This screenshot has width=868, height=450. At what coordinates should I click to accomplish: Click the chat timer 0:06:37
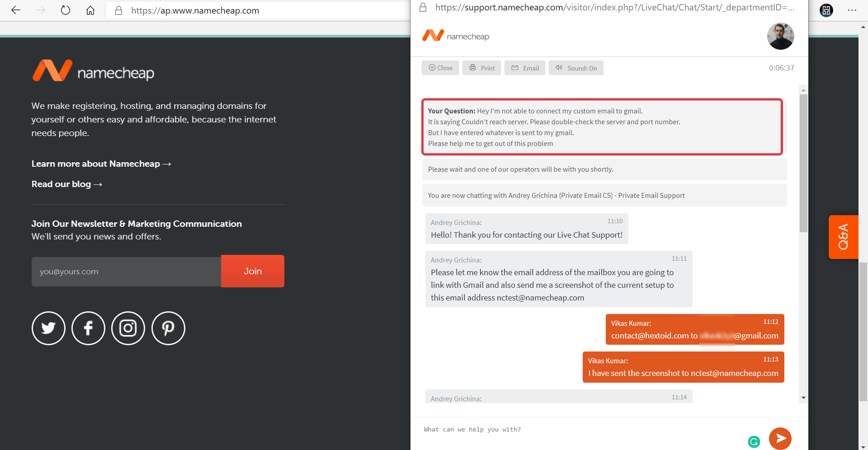click(x=781, y=68)
